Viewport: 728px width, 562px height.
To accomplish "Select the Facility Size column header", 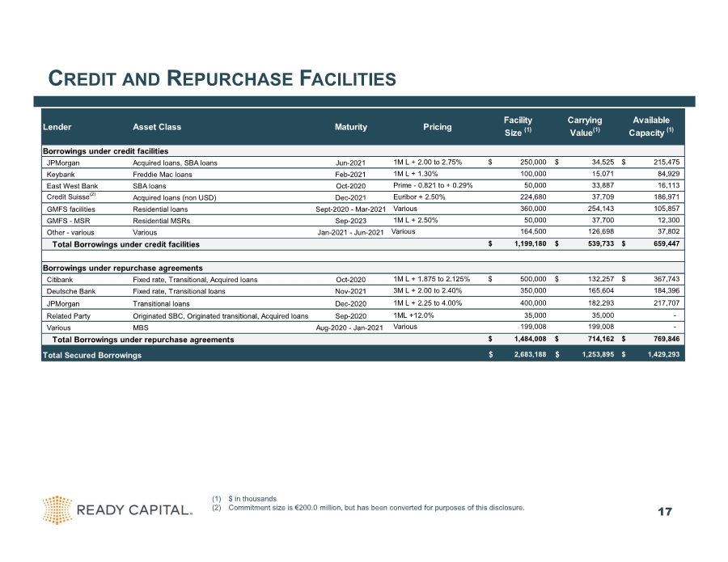I will click(x=518, y=126).
